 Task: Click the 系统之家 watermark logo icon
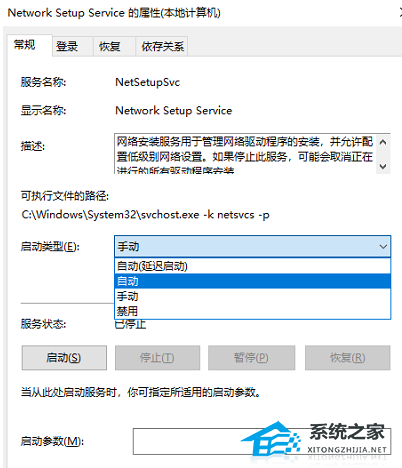[271, 440]
